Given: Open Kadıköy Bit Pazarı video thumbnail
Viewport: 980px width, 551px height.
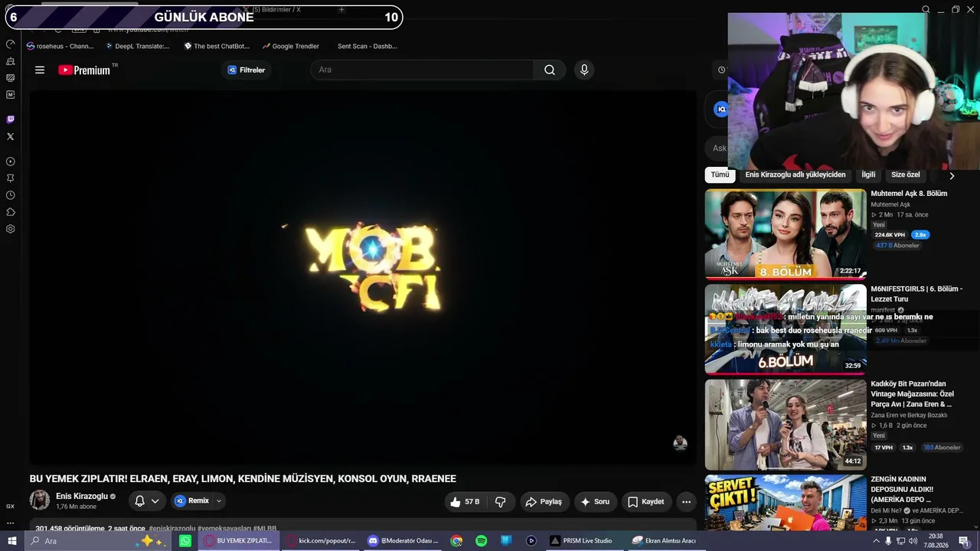Looking at the screenshot, I should (x=786, y=425).
